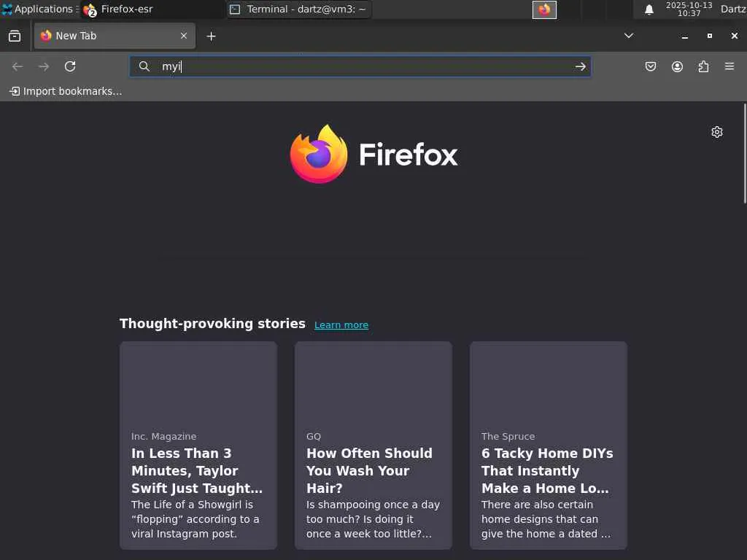
Task: Follow the Learn more link
Action: click(341, 324)
